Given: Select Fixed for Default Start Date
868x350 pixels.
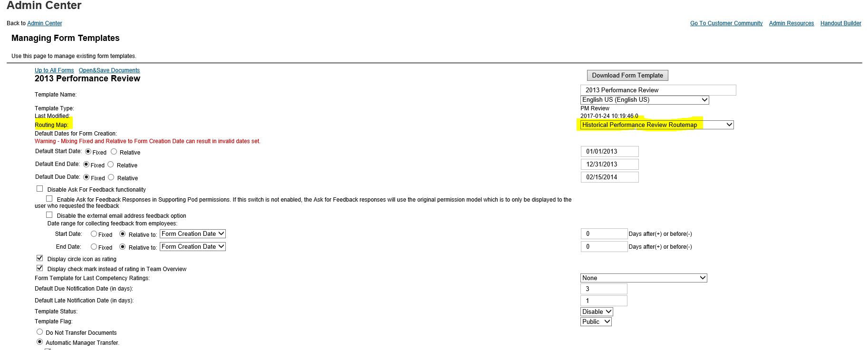Looking at the screenshot, I should [88, 152].
